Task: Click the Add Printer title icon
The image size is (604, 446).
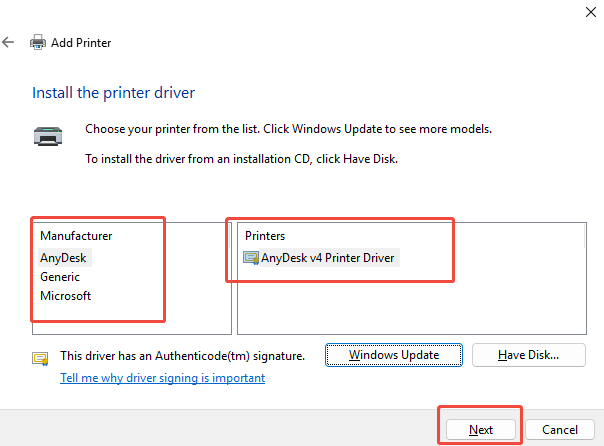Action: click(38, 43)
